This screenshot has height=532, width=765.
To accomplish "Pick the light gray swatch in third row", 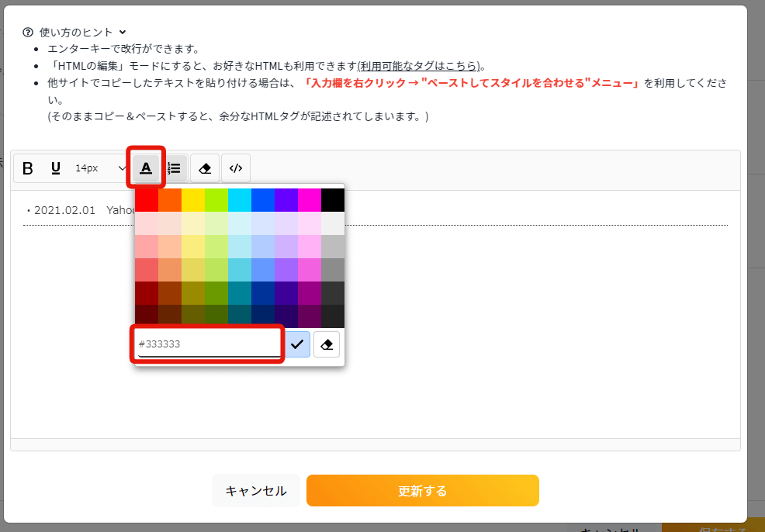I will click(333, 247).
